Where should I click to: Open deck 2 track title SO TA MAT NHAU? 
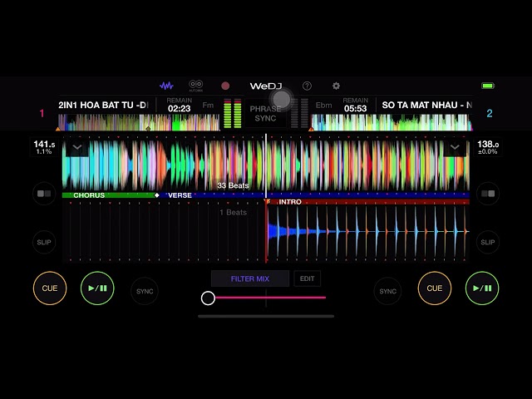click(x=427, y=106)
